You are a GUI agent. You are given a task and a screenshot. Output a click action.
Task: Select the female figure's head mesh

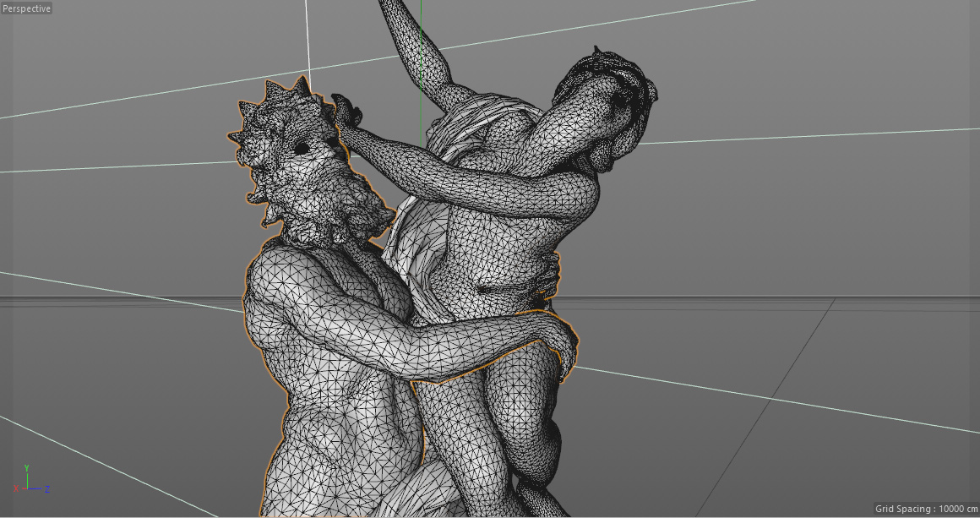coord(607,107)
